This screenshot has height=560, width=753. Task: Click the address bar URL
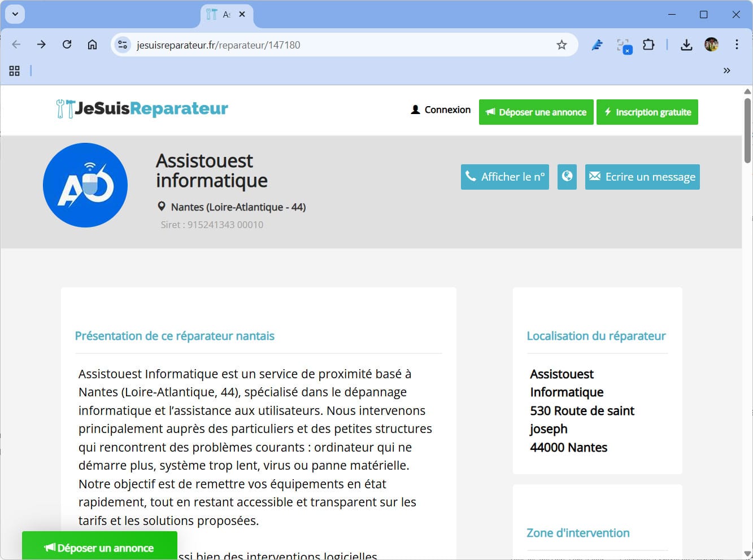(219, 45)
